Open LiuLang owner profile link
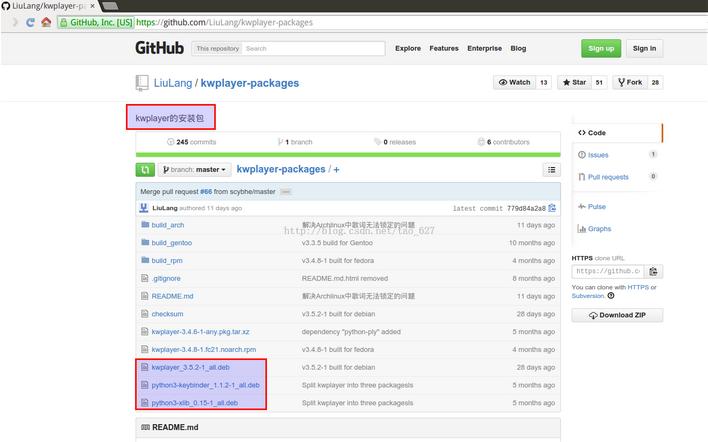Viewport: 708px width, 442px height. point(173,83)
